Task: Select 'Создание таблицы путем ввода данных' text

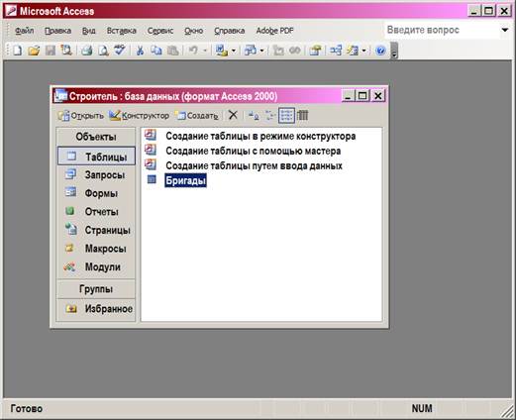Action: pyautogui.click(x=254, y=165)
